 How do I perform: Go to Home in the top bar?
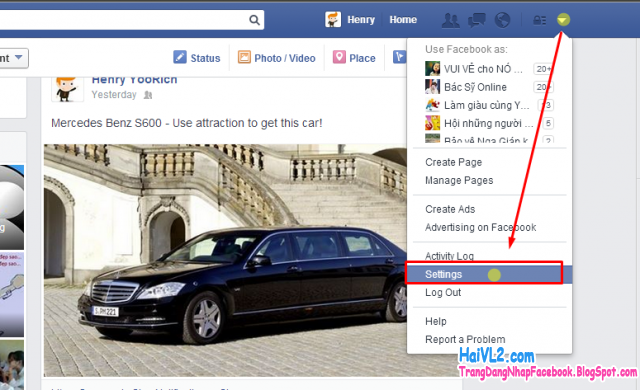click(403, 20)
